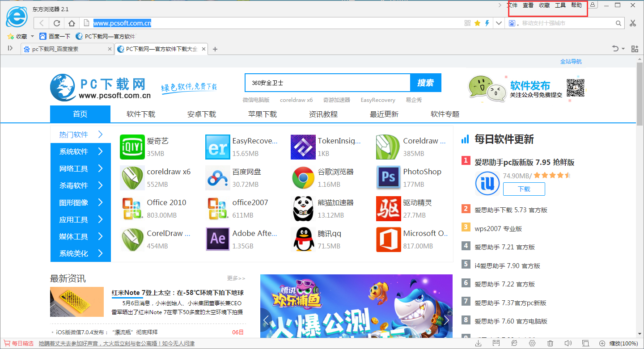The height and width of the screenshot is (349, 644).
Task: Open the address bar dropdown chevron
Action: [498, 23]
